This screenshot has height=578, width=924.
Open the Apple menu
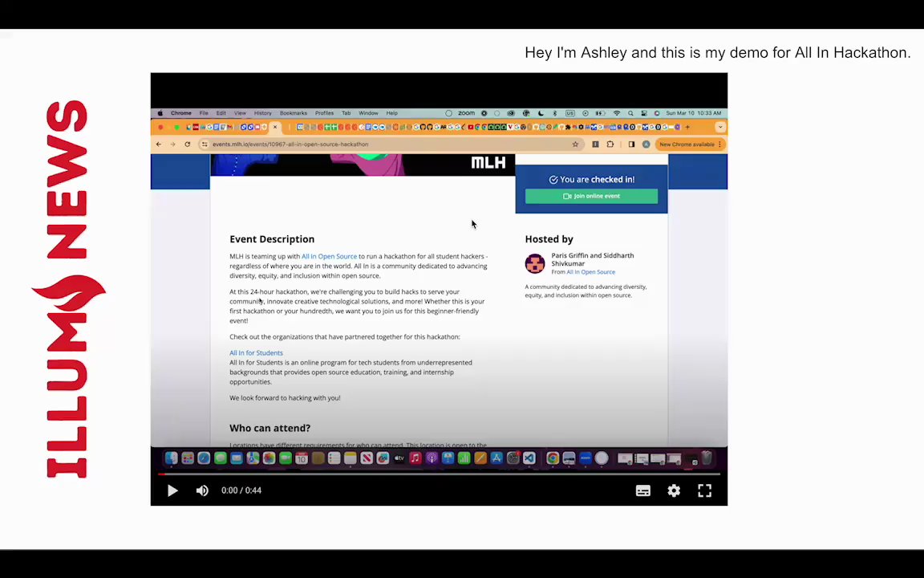pyautogui.click(x=160, y=113)
